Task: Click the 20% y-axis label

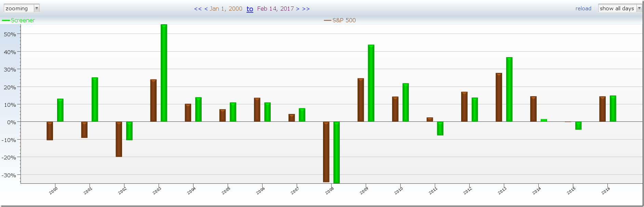Action: tap(10, 87)
